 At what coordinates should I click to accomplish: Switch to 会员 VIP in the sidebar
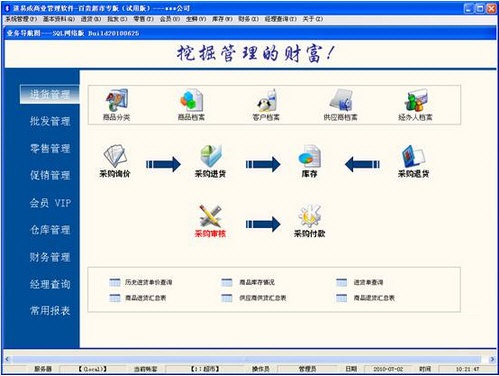click(50, 203)
